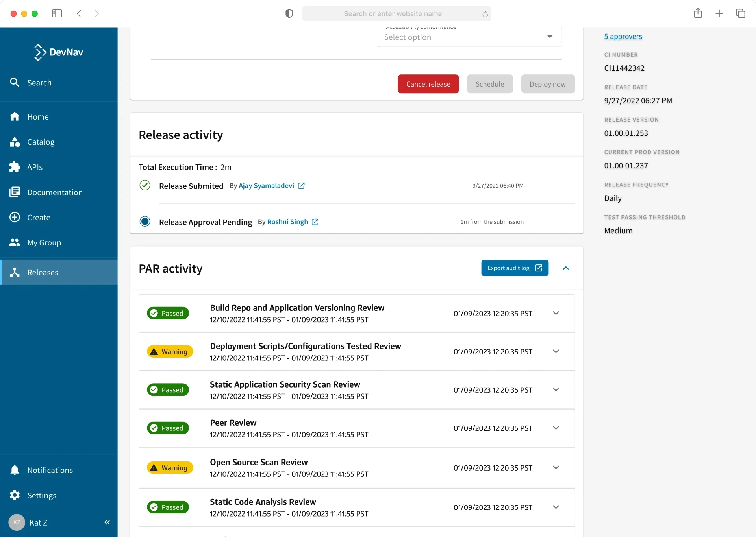This screenshot has height=537, width=756.
Task: Open external link icon beside Ajay Syamaladevi
Action: tap(301, 186)
